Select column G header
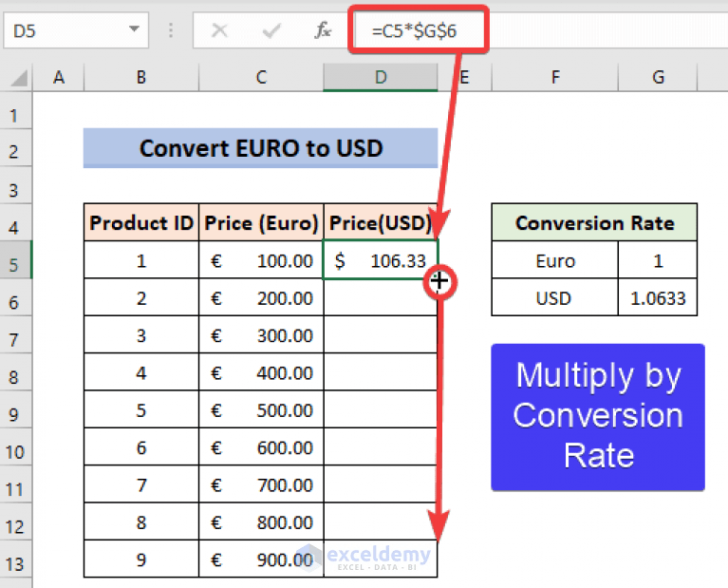The height and width of the screenshot is (588, 728). (x=658, y=77)
